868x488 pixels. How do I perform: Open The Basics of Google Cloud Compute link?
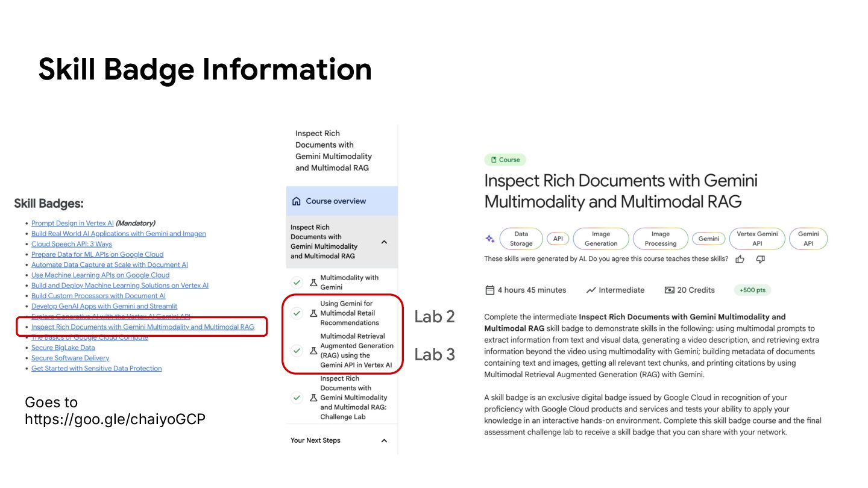click(x=90, y=337)
